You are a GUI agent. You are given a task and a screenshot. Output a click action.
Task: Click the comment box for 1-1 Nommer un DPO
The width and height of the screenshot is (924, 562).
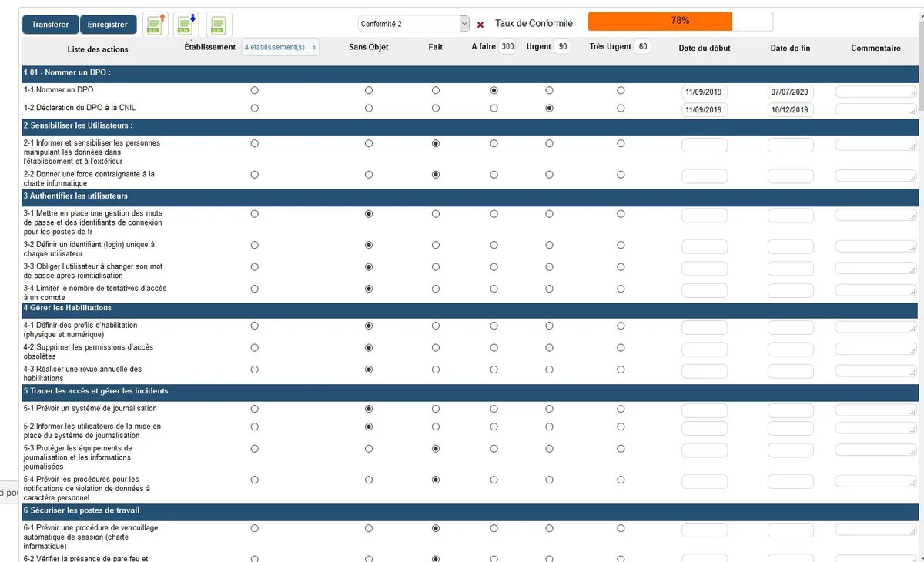(x=875, y=92)
